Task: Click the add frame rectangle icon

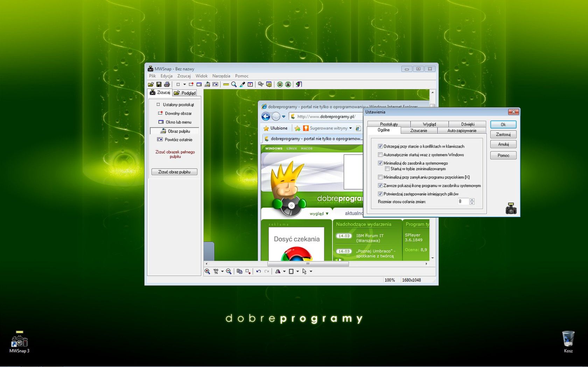Action: point(291,271)
